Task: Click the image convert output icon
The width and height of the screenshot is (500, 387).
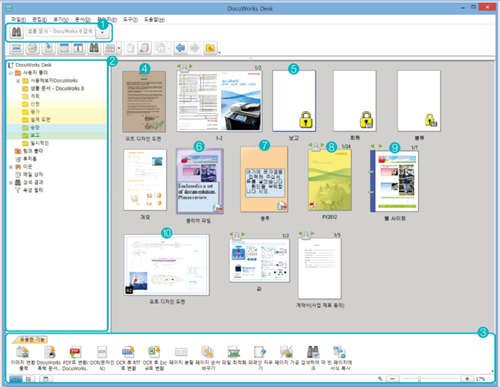Action: 22,352
